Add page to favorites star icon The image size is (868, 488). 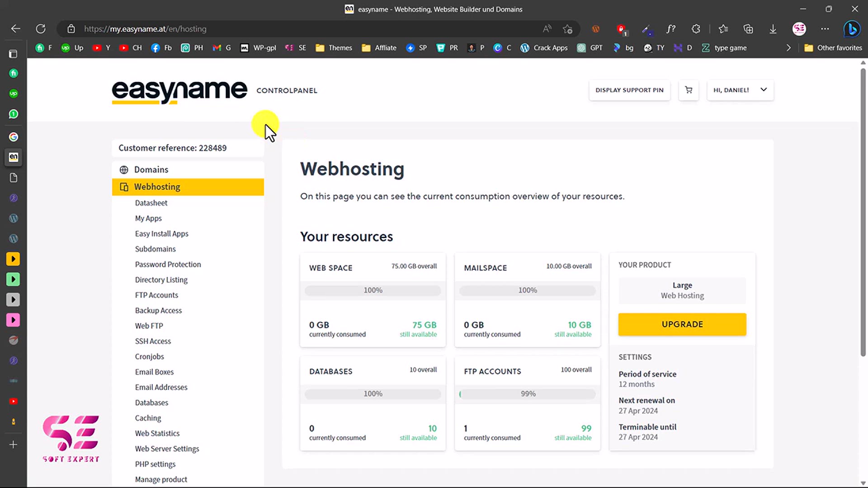[x=568, y=29]
